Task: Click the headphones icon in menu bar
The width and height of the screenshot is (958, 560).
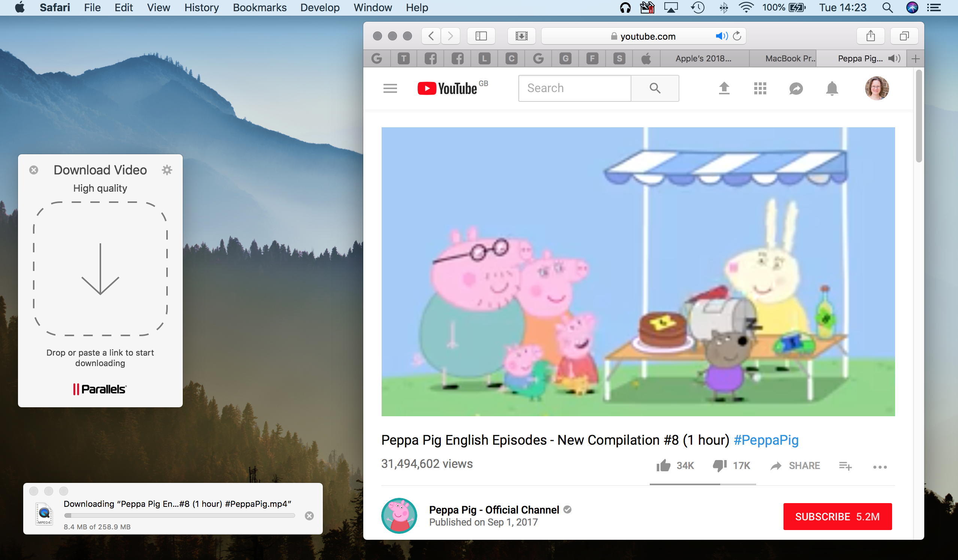Action: click(625, 7)
